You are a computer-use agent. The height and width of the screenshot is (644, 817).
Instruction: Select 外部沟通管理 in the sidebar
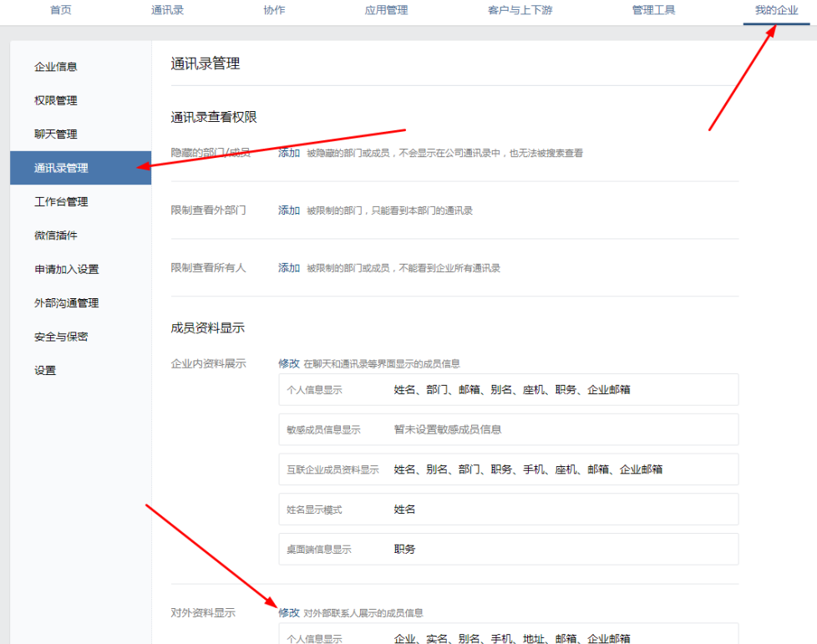pos(57,302)
